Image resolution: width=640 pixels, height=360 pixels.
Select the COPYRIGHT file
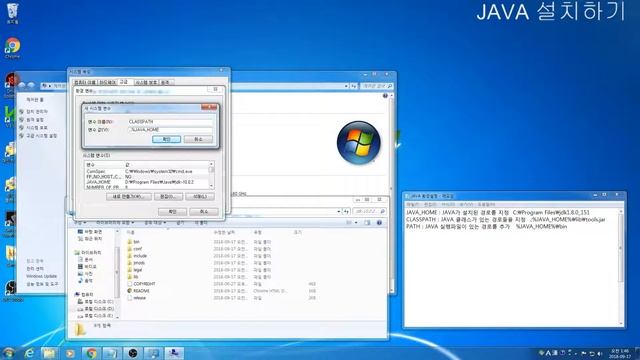(141, 284)
